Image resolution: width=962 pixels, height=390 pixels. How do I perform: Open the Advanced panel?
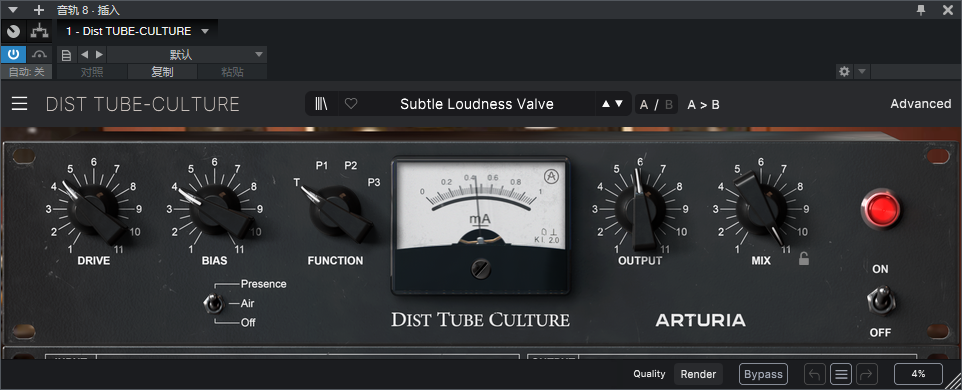(x=920, y=104)
